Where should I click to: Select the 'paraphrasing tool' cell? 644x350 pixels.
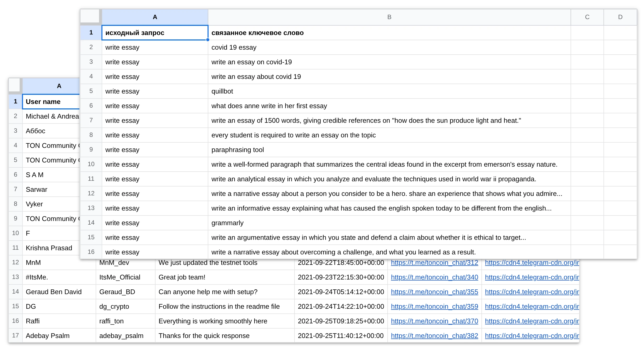pyautogui.click(x=389, y=150)
